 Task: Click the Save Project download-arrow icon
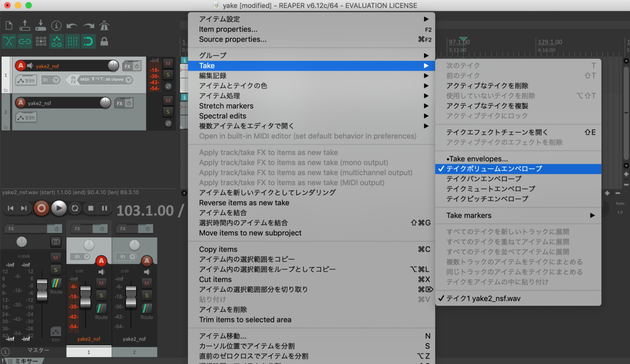[x=40, y=25]
